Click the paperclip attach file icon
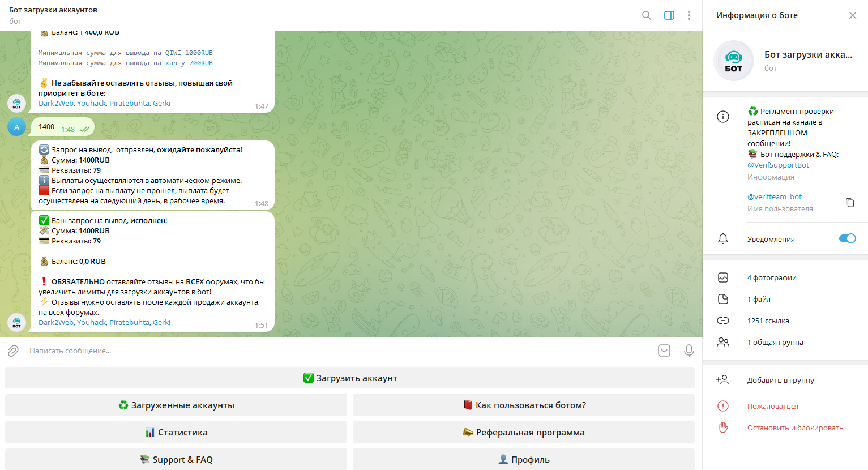The height and width of the screenshot is (470, 868). pos(14,351)
